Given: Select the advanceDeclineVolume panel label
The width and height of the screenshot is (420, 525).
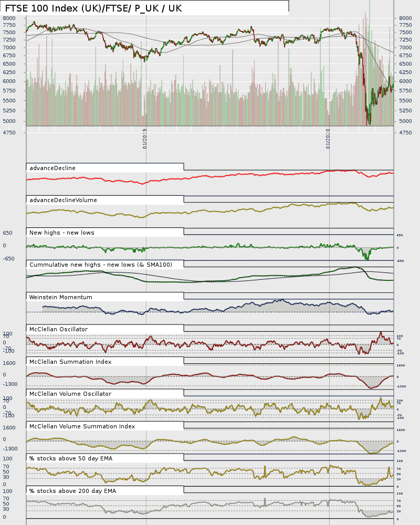Looking at the screenshot, I should pos(64,200).
